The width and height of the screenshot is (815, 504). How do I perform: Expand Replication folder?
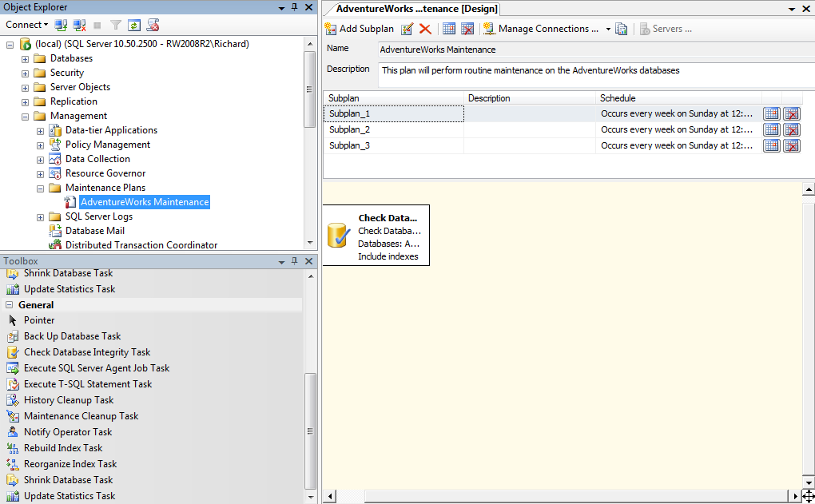[25, 102]
